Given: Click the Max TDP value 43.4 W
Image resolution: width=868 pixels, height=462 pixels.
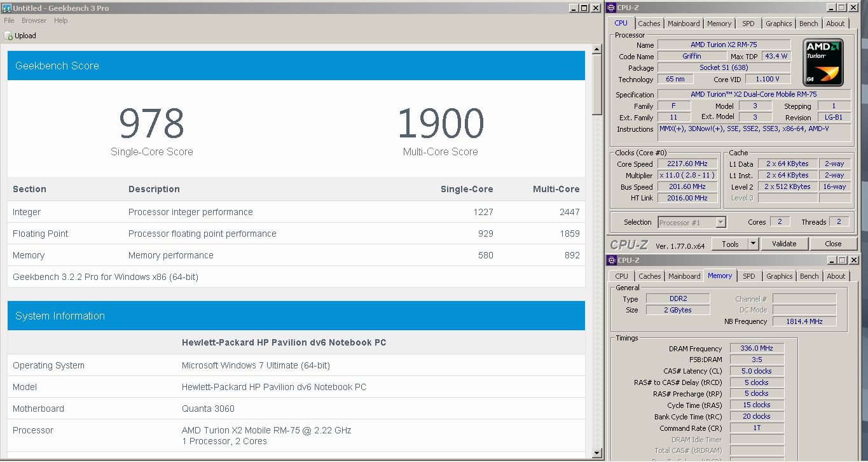Looking at the screenshot, I should (776, 56).
